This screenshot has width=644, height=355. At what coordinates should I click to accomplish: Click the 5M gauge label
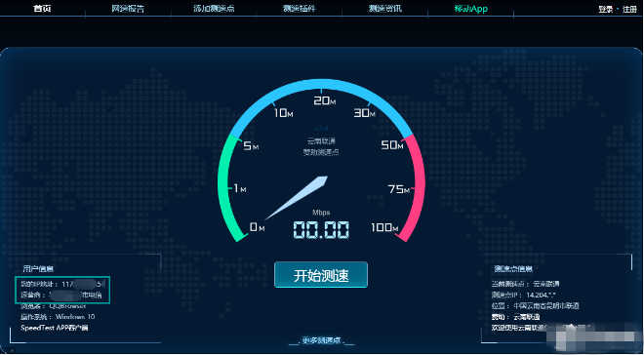pos(251,145)
